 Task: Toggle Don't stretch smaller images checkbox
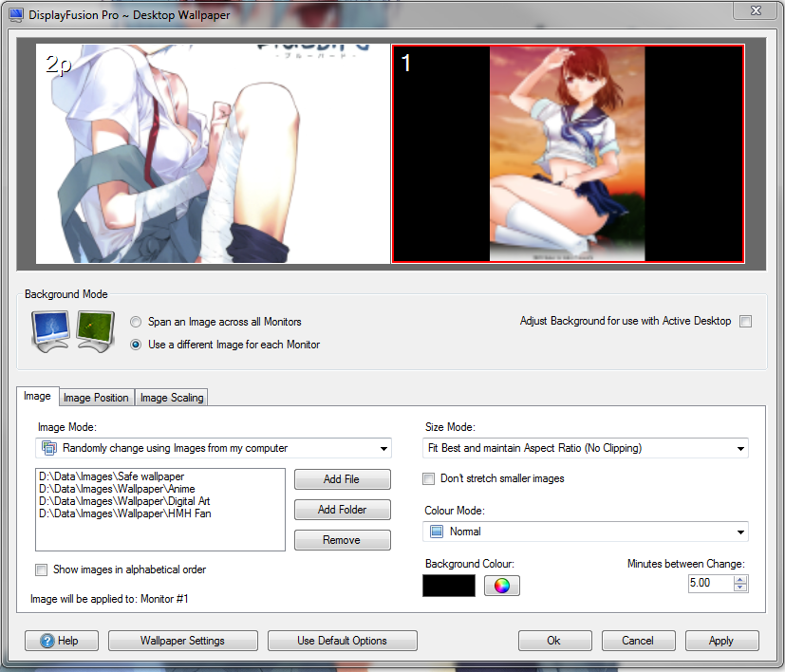tap(429, 479)
